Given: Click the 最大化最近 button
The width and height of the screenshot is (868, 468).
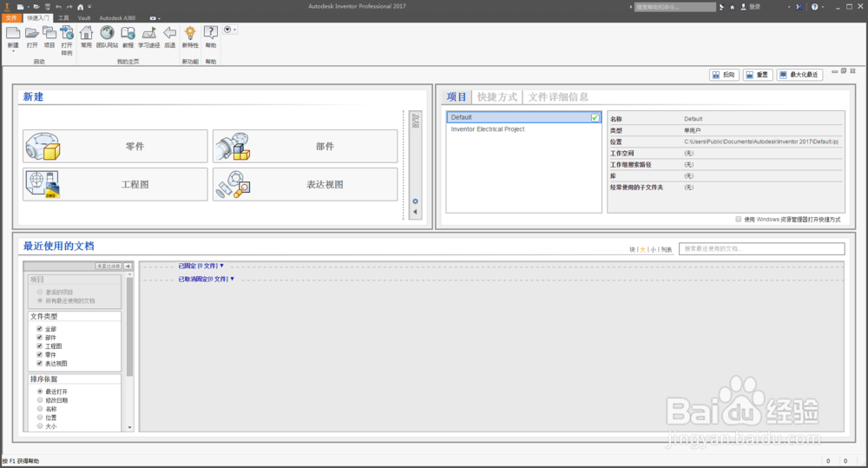Looking at the screenshot, I should pos(799,74).
